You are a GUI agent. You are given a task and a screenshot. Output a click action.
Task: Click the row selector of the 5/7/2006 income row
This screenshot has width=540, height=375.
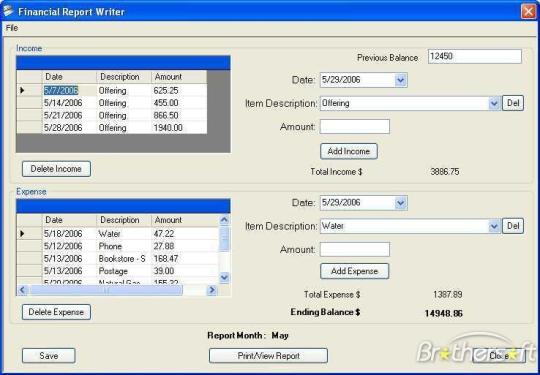(30, 91)
